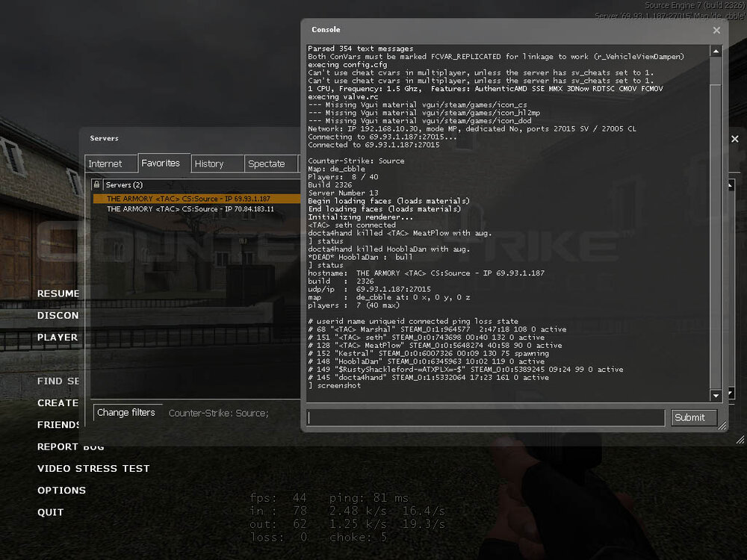
Task: Click the console scrollbar down arrow
Action: [x=716, y=395]
